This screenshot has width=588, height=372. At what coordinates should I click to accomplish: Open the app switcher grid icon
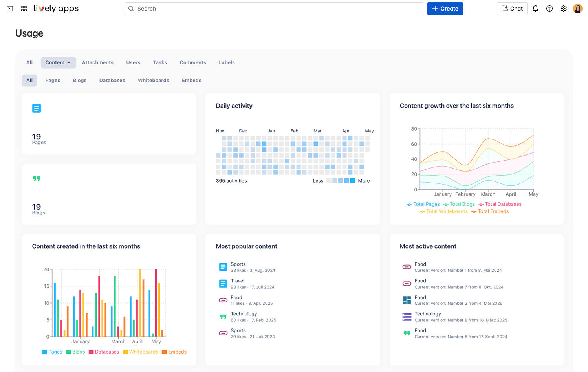(24, 9)
